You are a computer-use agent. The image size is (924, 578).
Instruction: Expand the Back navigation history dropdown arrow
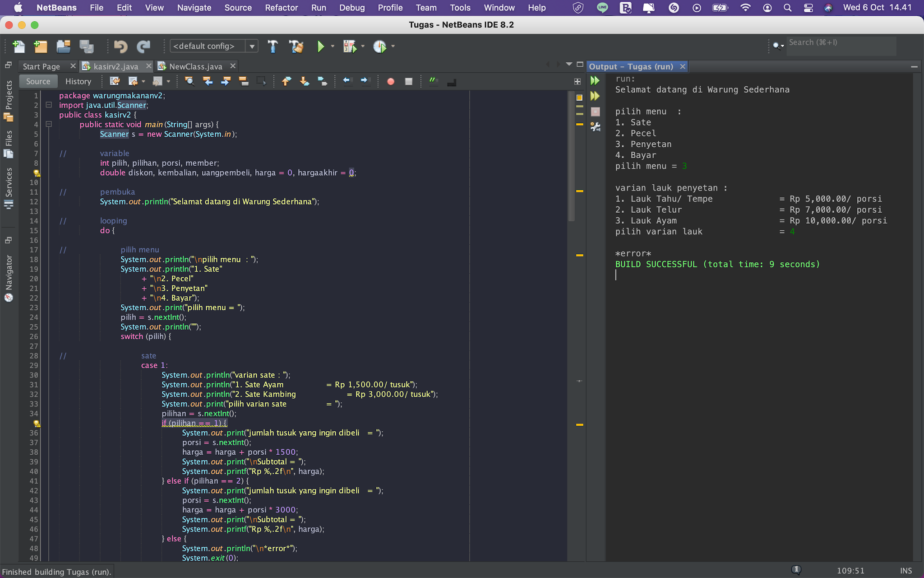[143, 82]
